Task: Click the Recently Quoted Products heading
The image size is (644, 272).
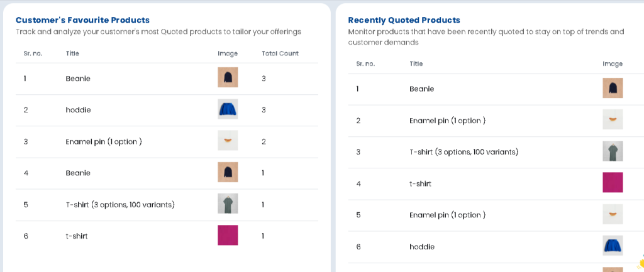Action: (x=404, y=20)
